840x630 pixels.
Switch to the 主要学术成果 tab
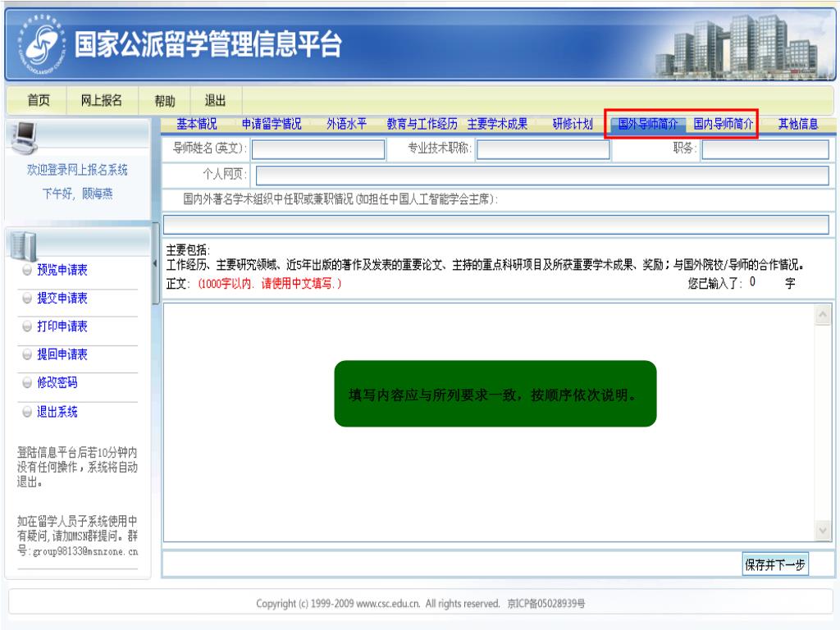[x=498, y=125]
